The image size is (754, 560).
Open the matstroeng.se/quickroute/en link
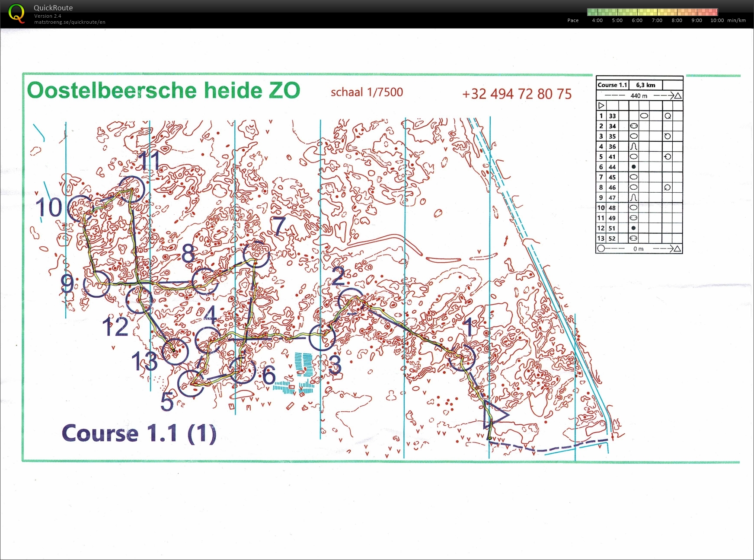(70, 22)
